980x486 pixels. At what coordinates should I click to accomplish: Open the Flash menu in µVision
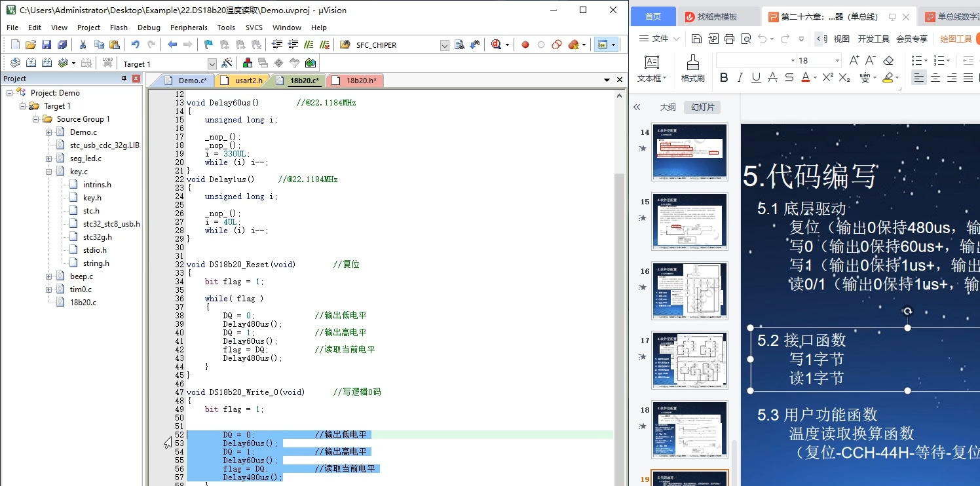pos(119,28)
